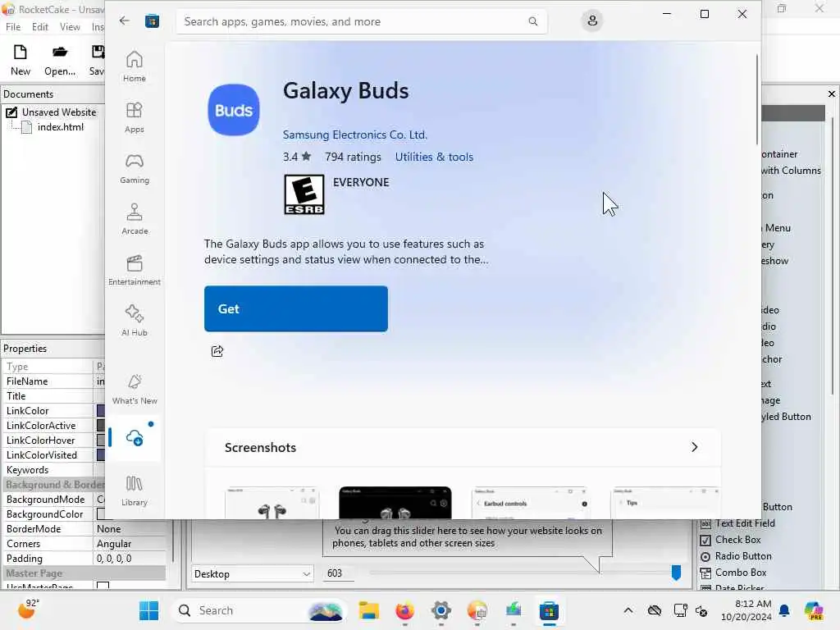This screenshot has height=630, width=840.
Task: Click weather widget showing 92°
Action: pyautogui.click(x=29, y=609)
